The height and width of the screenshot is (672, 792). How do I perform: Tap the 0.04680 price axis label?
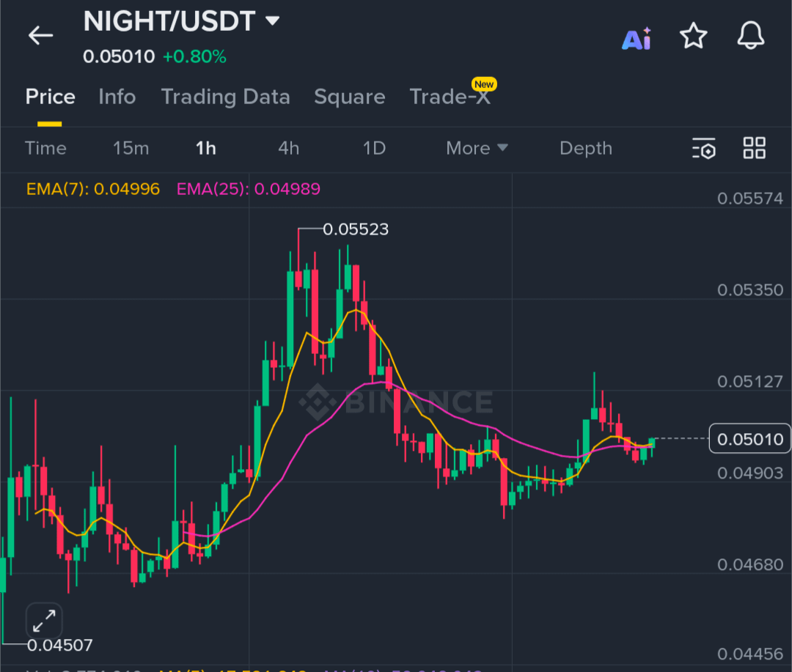[x=750, y=564]
